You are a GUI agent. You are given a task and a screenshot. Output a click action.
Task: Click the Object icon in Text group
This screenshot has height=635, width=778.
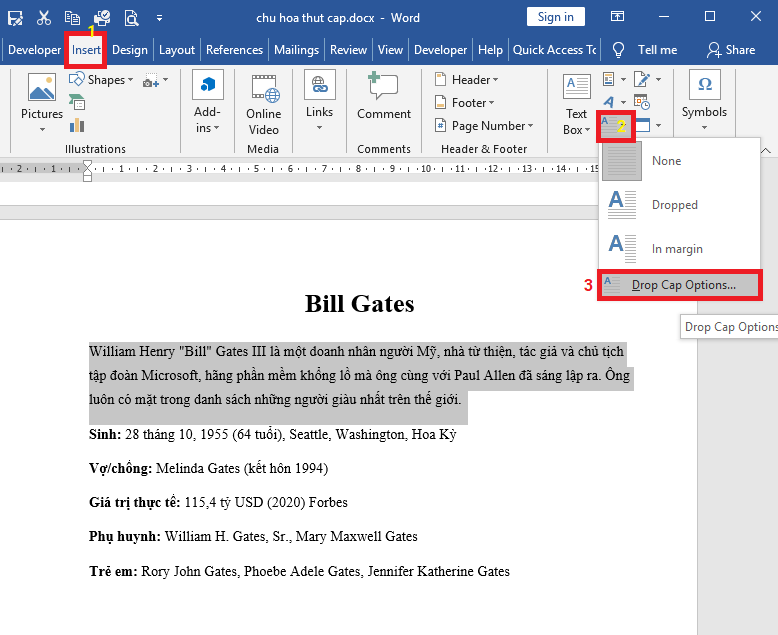[x=643, y=125]
